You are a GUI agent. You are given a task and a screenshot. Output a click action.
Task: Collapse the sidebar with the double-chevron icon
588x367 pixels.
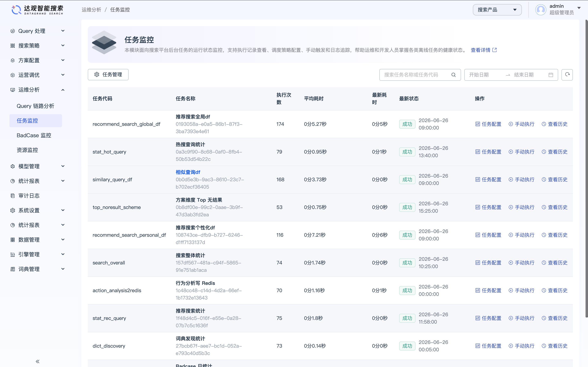tap(37, 361)
